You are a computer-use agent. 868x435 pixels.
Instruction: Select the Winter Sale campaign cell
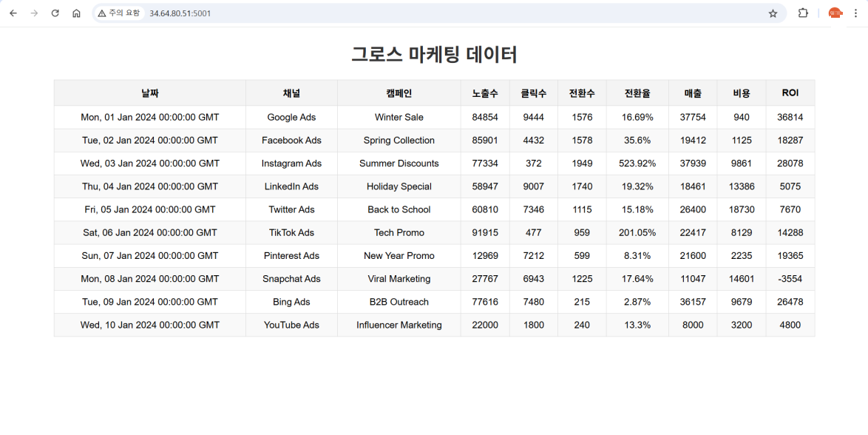tap(399, 118)
